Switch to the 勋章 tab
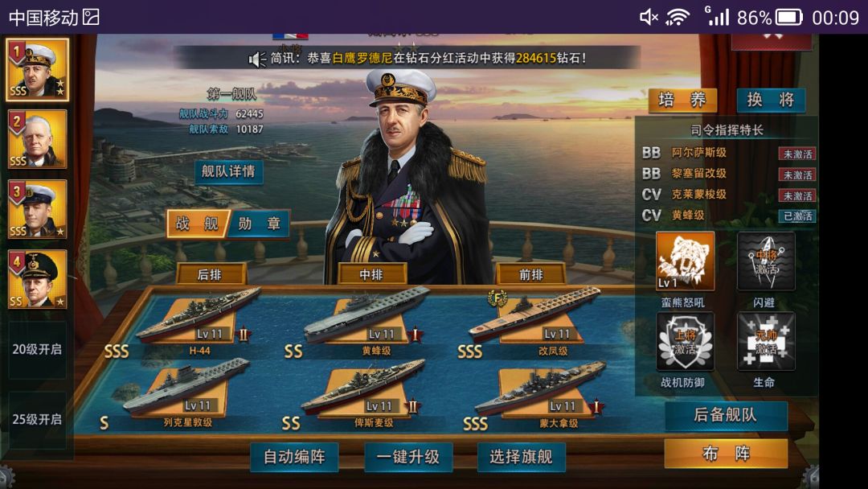This screenshot has width=868, height=489. (x=259, y=224)
